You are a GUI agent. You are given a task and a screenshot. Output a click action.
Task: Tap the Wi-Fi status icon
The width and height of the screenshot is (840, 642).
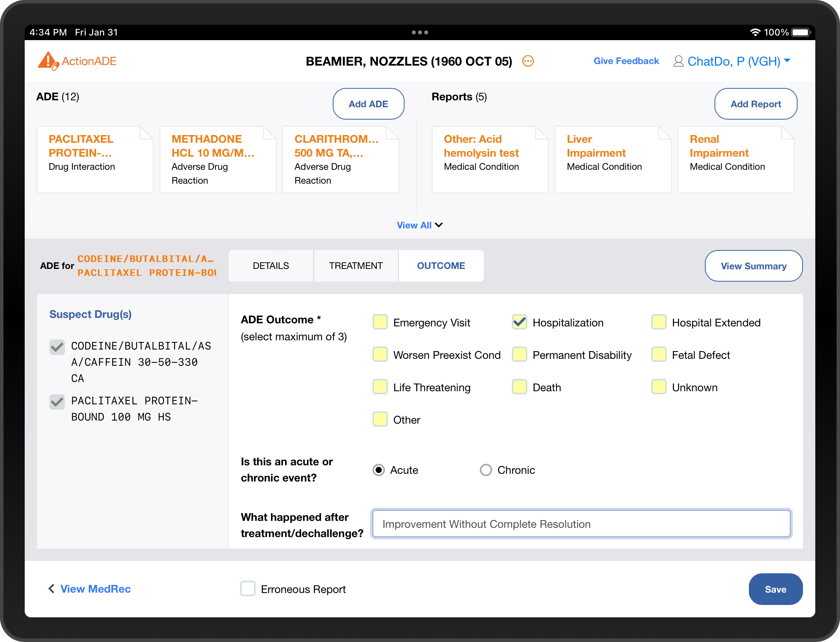pyautogui.click(x=755, y=32)
